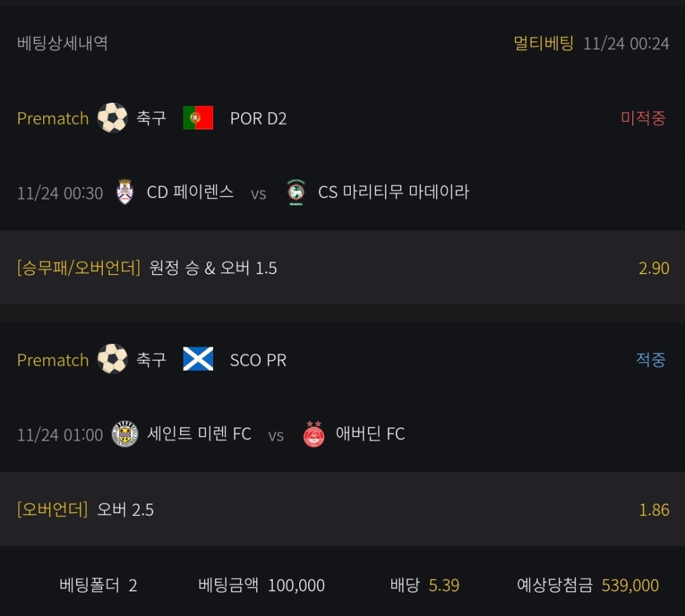Screen dimensions: 685x616
Task: Click the POR D2 league name
Action: coord(258,119)
